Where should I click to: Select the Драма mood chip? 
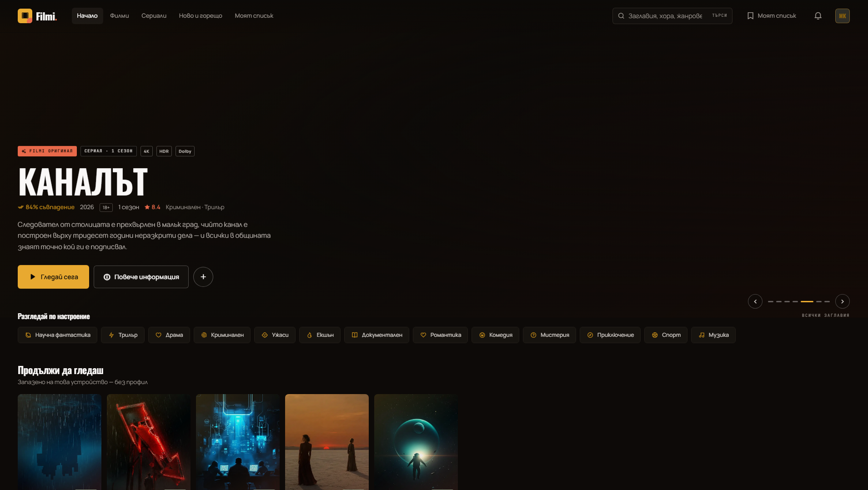(169, 335)
